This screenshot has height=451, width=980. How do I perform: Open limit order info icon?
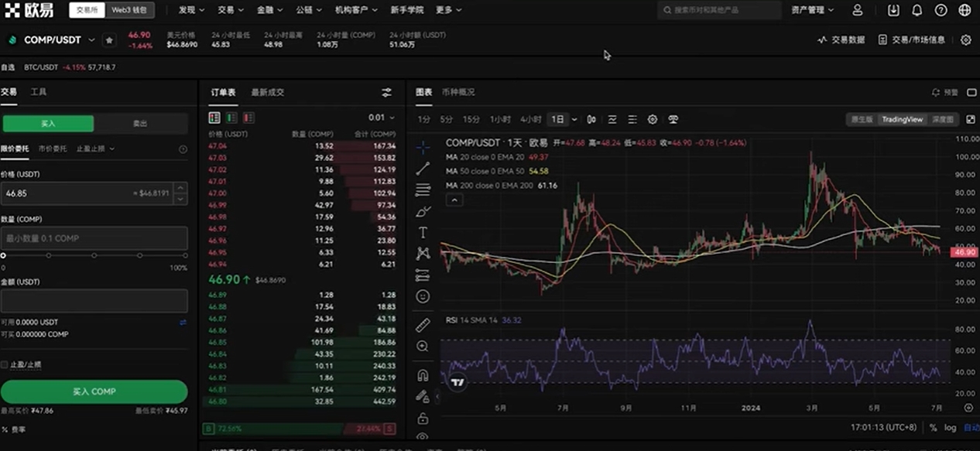[x=183, y=149]
